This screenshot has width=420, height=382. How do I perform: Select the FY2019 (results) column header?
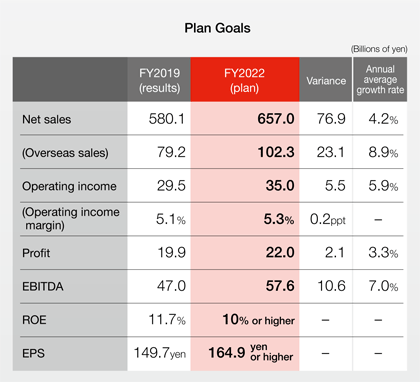(159, 79)
